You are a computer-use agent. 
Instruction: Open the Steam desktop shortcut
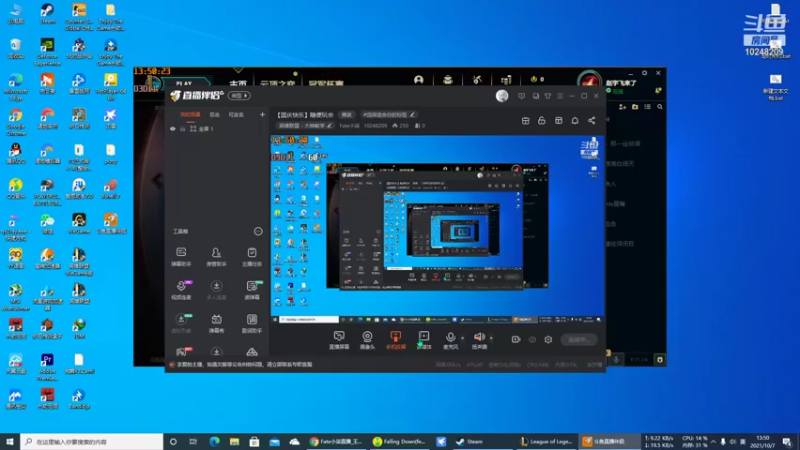47,14
